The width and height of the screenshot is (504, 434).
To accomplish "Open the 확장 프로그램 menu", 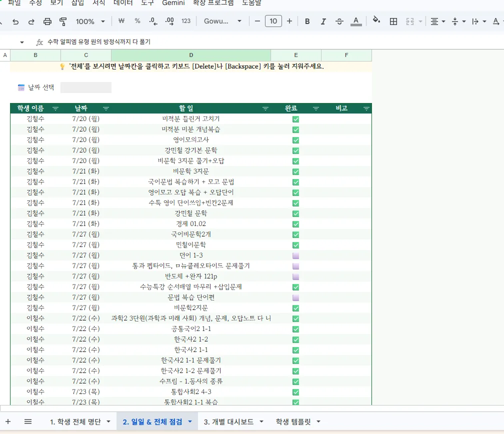I will (213, 3).
